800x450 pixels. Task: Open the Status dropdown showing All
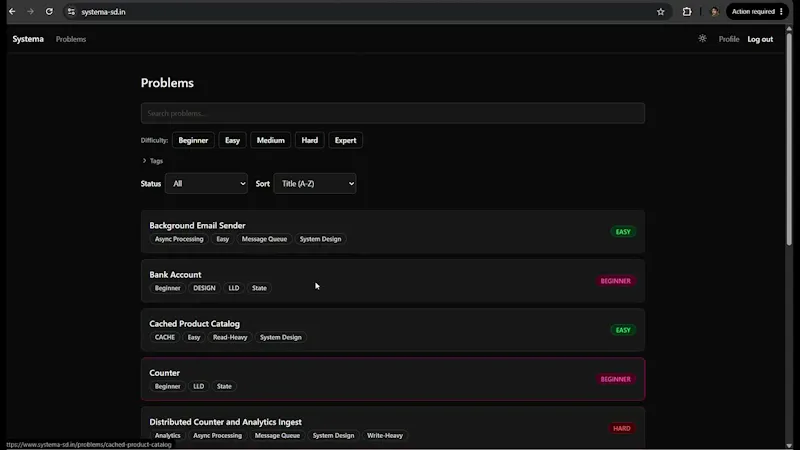206,184
